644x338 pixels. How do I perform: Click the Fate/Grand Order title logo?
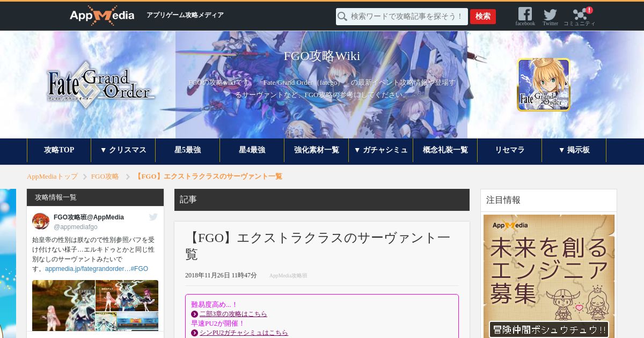(x=101, y=85)
